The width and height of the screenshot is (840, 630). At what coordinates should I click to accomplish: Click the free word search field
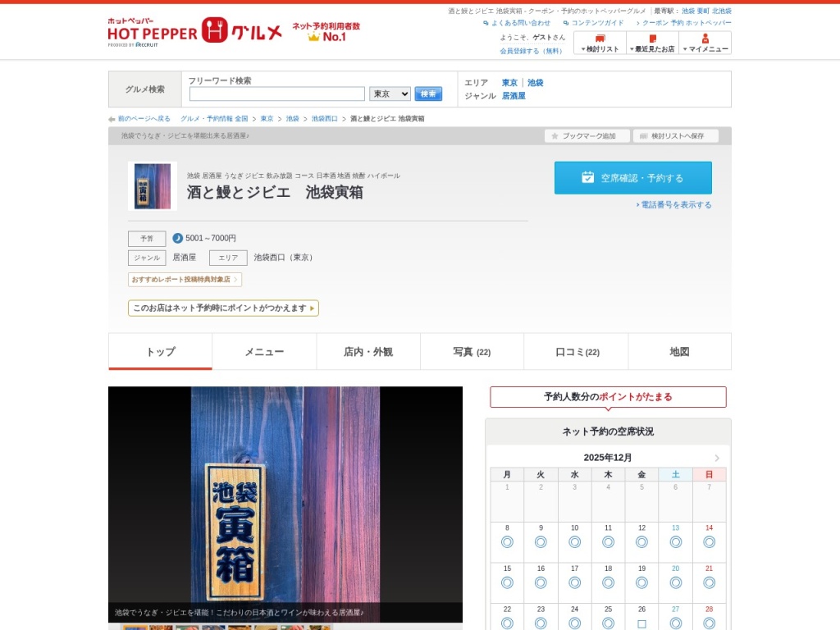[277, 94]
